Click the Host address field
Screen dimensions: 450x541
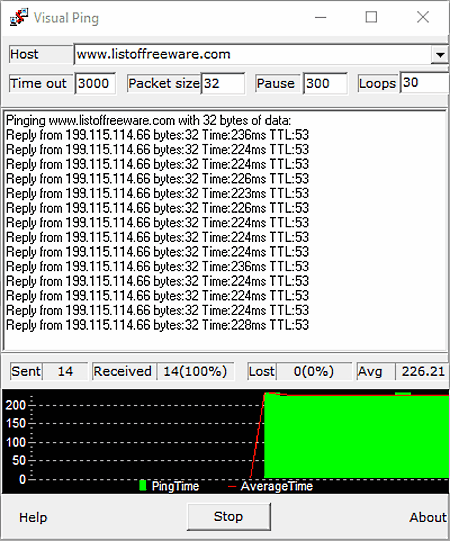(252, 55)
